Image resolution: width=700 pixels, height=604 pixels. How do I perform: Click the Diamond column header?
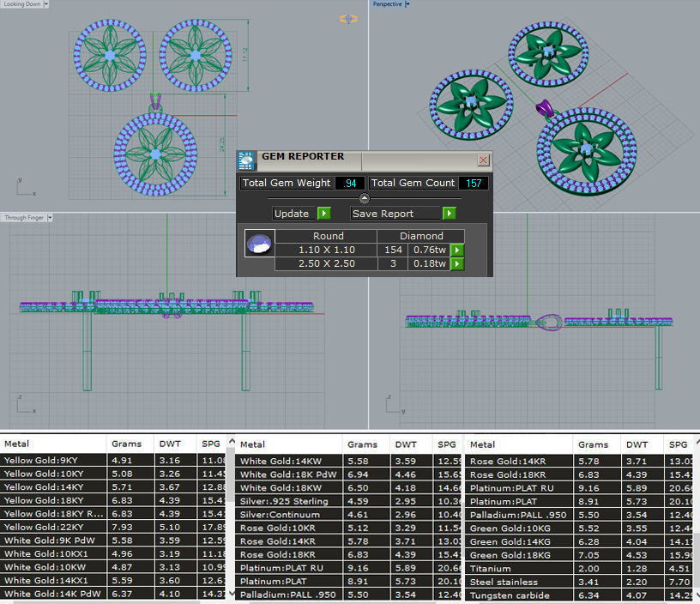(x=421, y=236)
